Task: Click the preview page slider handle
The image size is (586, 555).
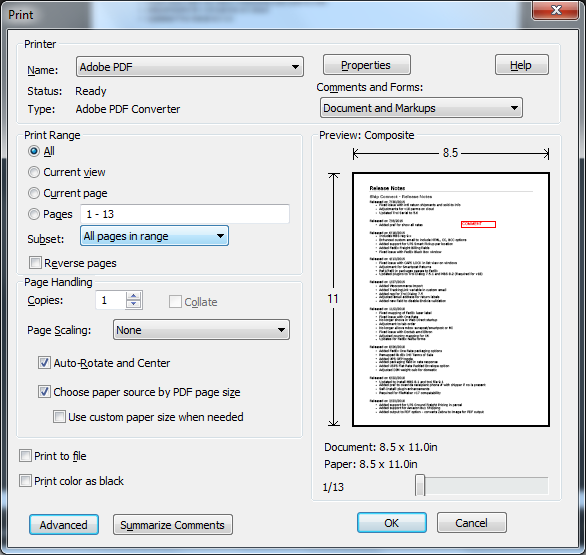Action: click(x=420, y=485)
